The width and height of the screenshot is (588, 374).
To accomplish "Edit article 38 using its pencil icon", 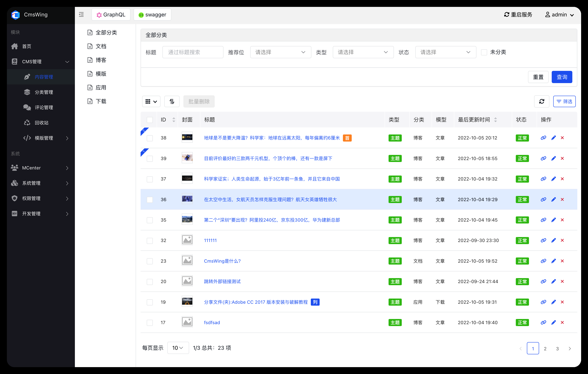I will [554, 138].
